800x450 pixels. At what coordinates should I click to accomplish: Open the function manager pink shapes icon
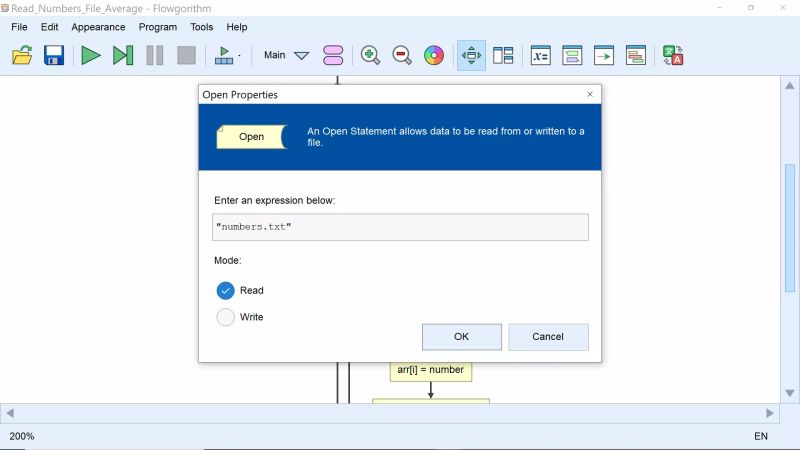[333, 55]
